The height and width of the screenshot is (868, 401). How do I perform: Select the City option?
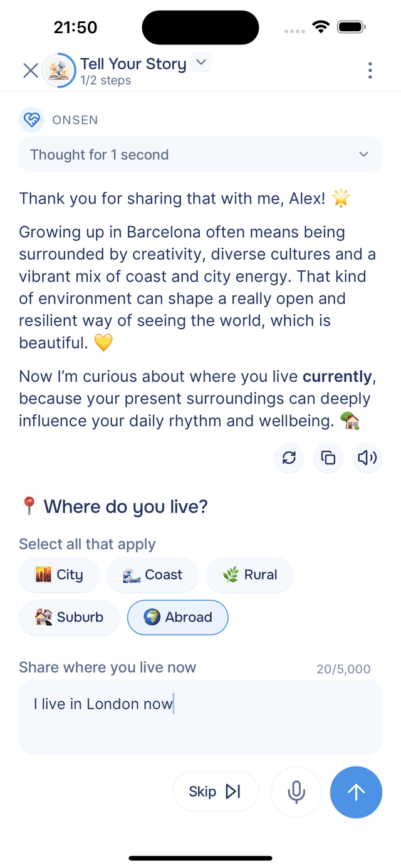tap(59, 574)
